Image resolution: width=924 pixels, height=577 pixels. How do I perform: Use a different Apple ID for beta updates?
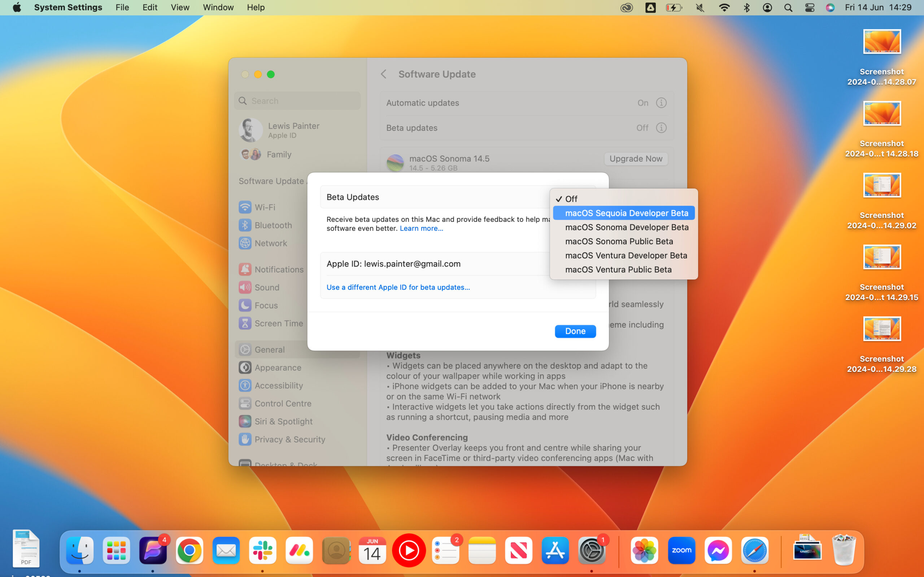(398, 287)
